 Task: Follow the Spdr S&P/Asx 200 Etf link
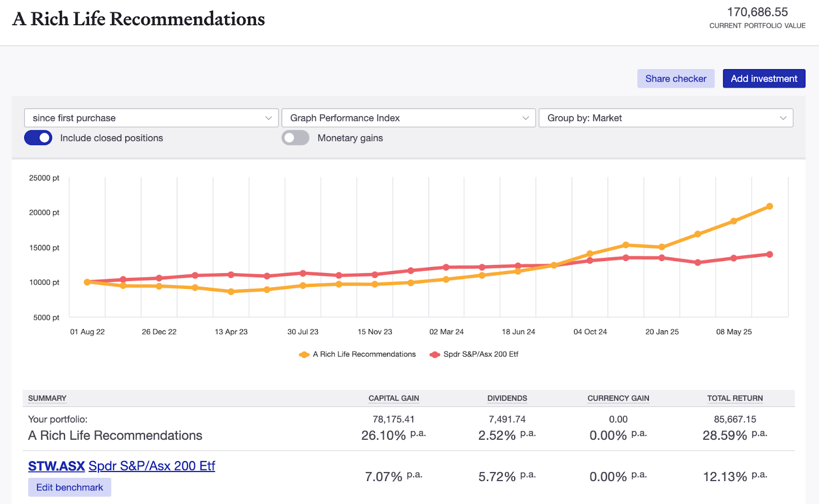pos(152,466)
